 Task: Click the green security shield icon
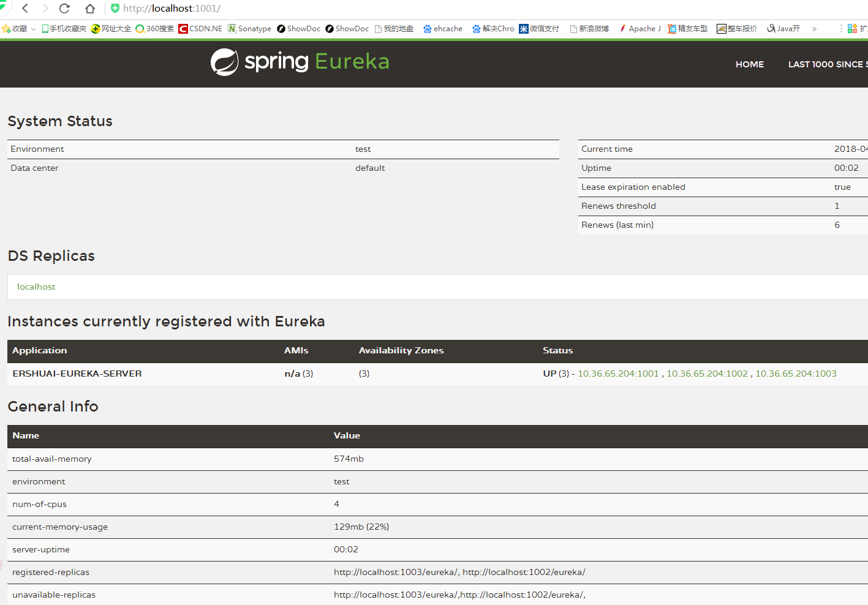point(115,9)
